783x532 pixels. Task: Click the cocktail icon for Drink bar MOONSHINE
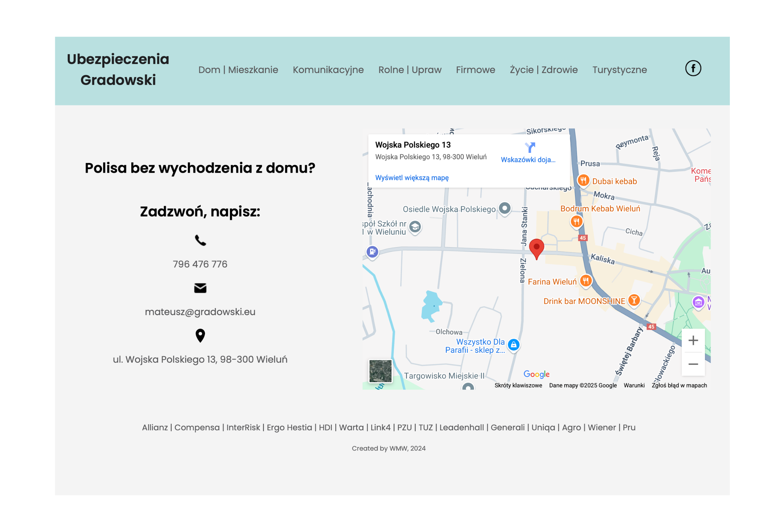tap(634, 300)
